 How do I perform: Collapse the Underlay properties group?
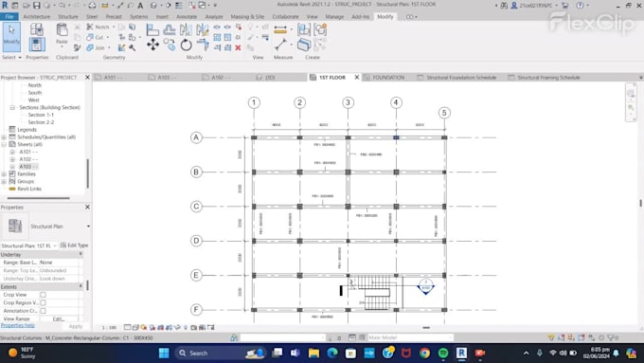[80, 254]
